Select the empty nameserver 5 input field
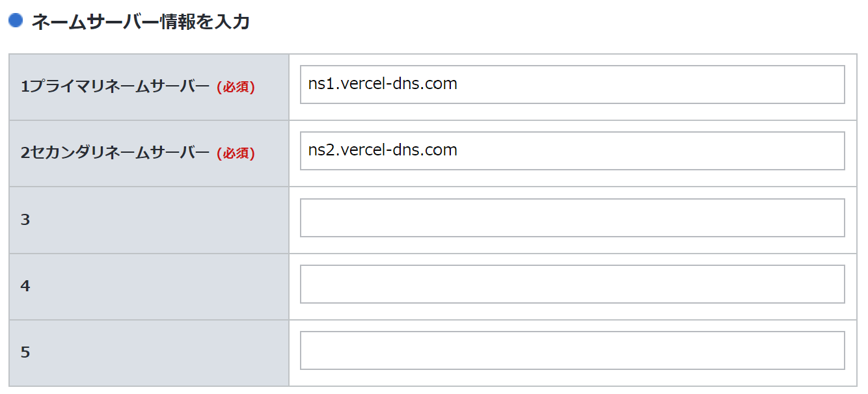Viewport: 868px width, 394px height. point(572,350)
